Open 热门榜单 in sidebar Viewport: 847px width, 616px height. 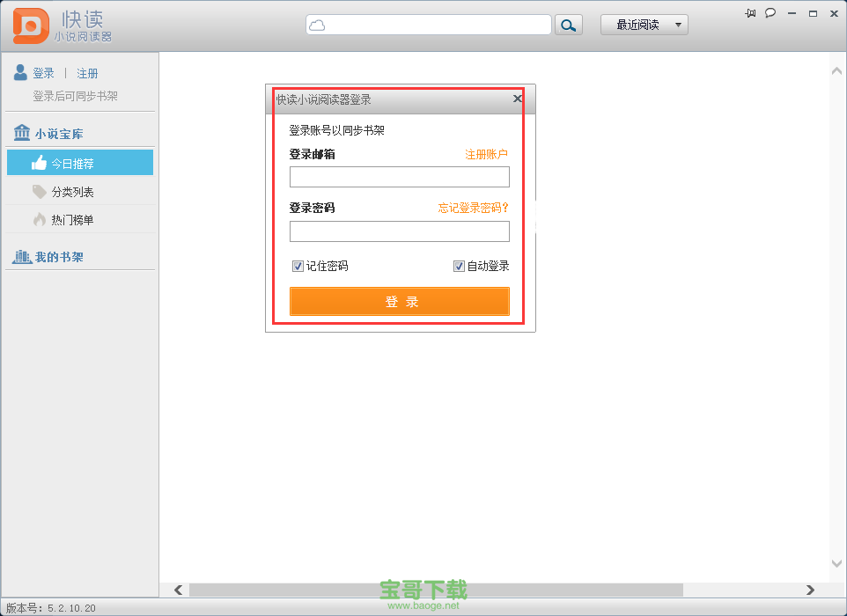pyautogui.click(x=72, y=220)
